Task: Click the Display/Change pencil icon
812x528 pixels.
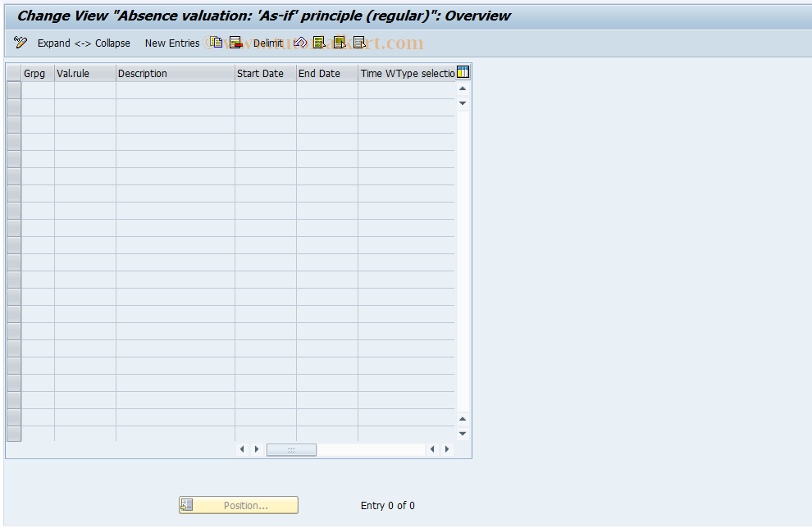Action: (x=21, y=43)
